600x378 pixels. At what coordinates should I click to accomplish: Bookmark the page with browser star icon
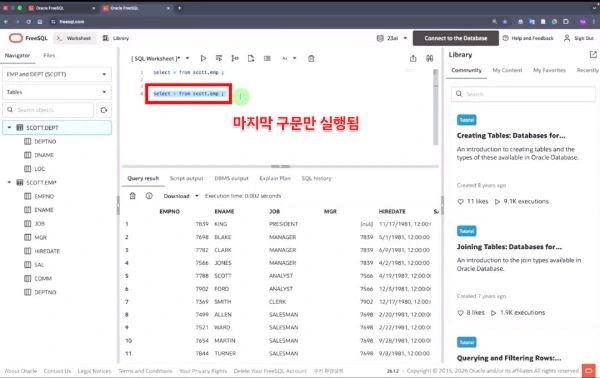505,22
